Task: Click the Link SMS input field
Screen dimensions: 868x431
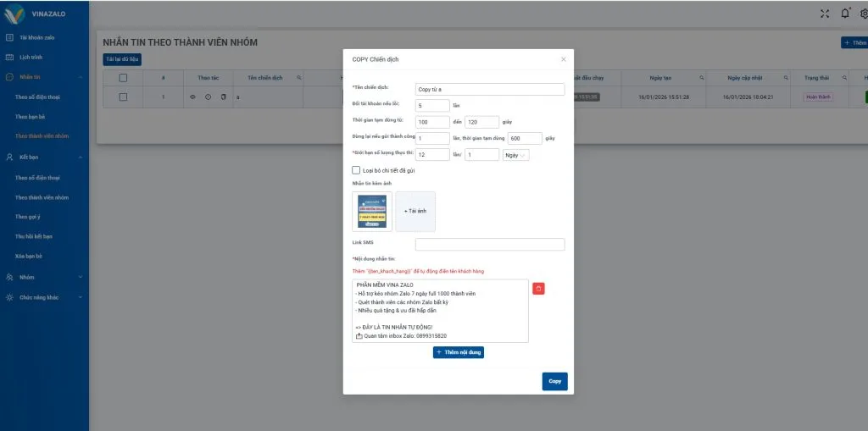Action: click(489, 245)
